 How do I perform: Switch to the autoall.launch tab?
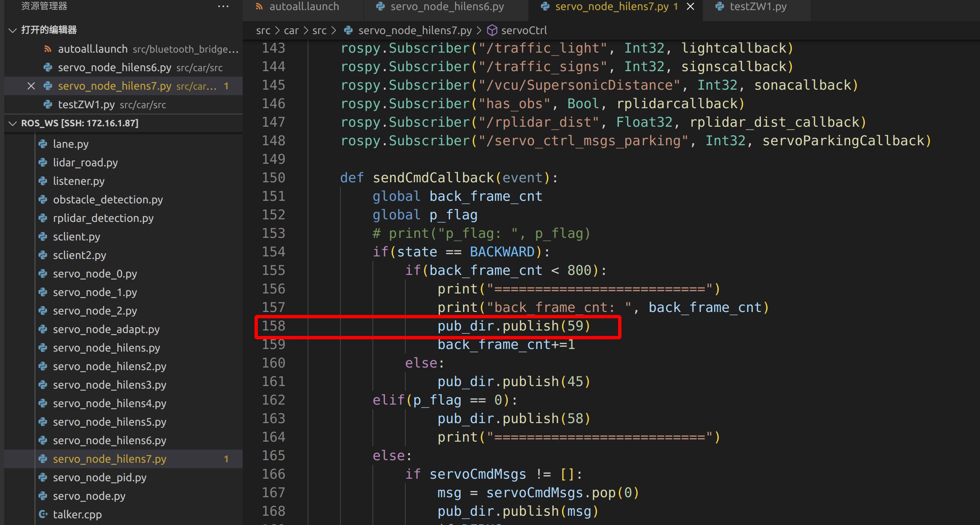point(304,6)
